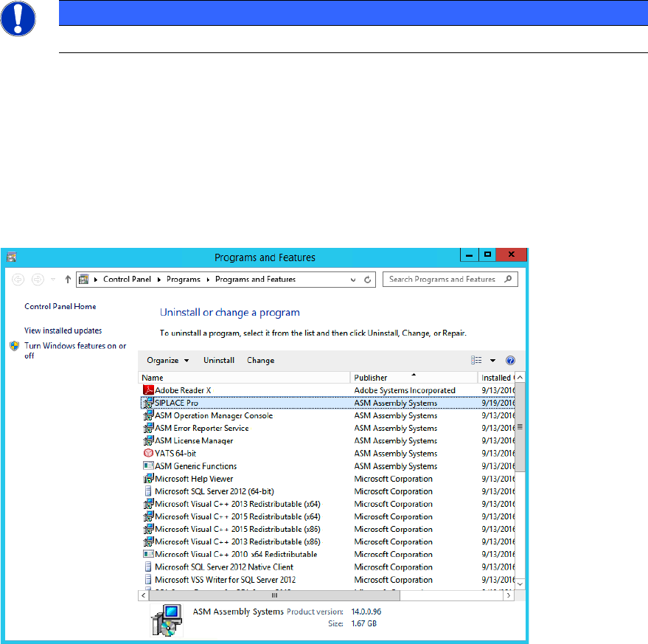Expand the arrow after Programs breadcrumb
648x644 pixels.
point(208,280)
